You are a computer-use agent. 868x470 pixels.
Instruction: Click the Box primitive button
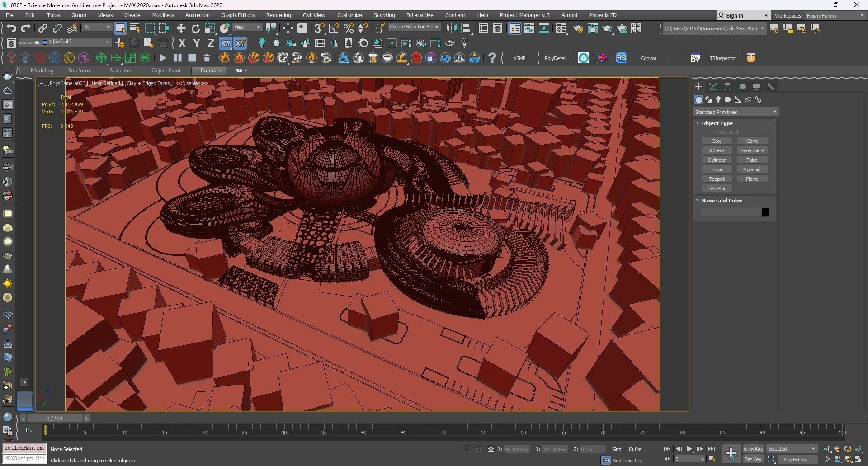click(x=717, y=141)
